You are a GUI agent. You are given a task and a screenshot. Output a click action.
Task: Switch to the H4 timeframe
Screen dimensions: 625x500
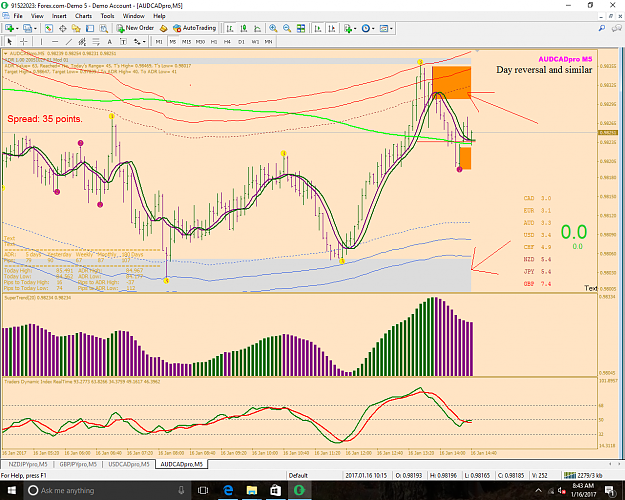[x=227, y=41]
